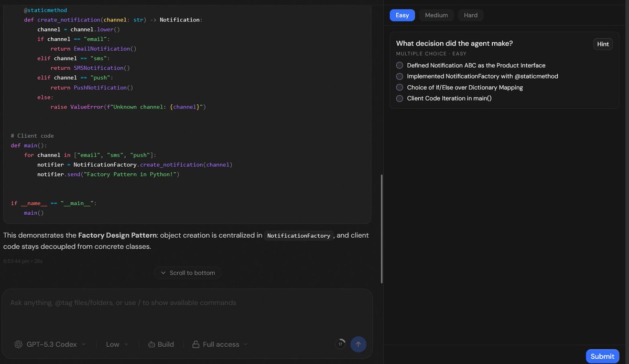Click the Hint button
629x364 pixels.
click(x=603, y=44)
